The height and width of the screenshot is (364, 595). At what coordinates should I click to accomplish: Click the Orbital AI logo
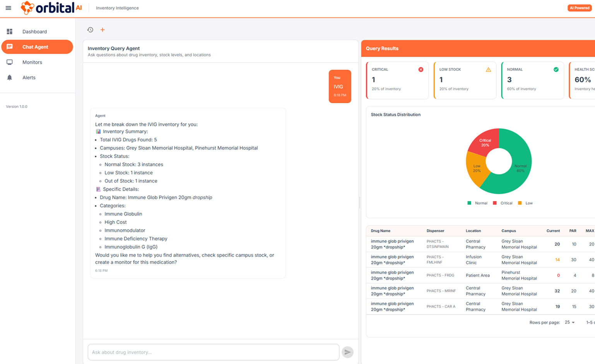[x=51, y=8]
